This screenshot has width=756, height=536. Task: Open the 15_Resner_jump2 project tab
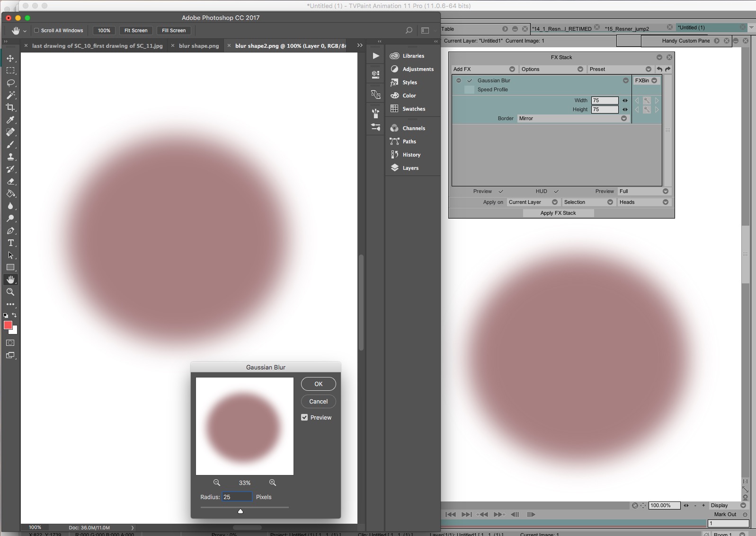coord(627,28)
